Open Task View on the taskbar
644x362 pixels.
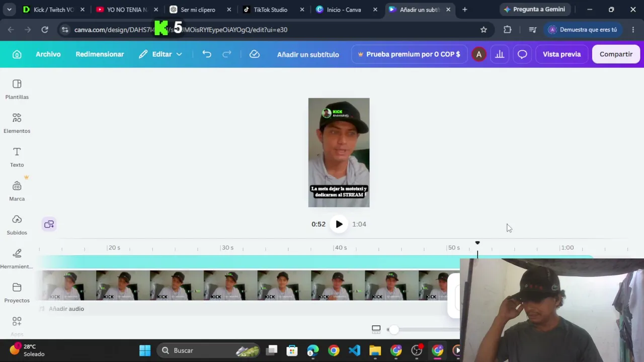pos(272,350)
